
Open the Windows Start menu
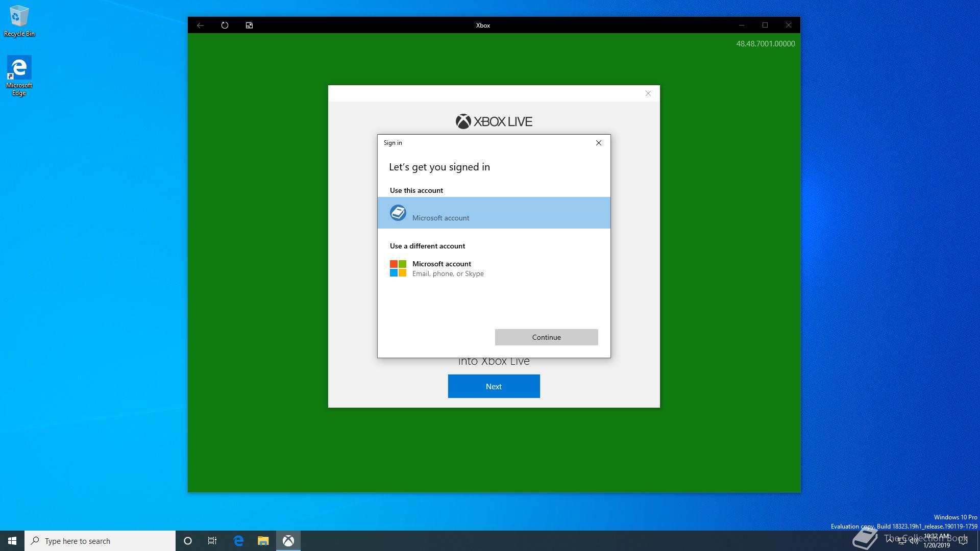[12, 541]
